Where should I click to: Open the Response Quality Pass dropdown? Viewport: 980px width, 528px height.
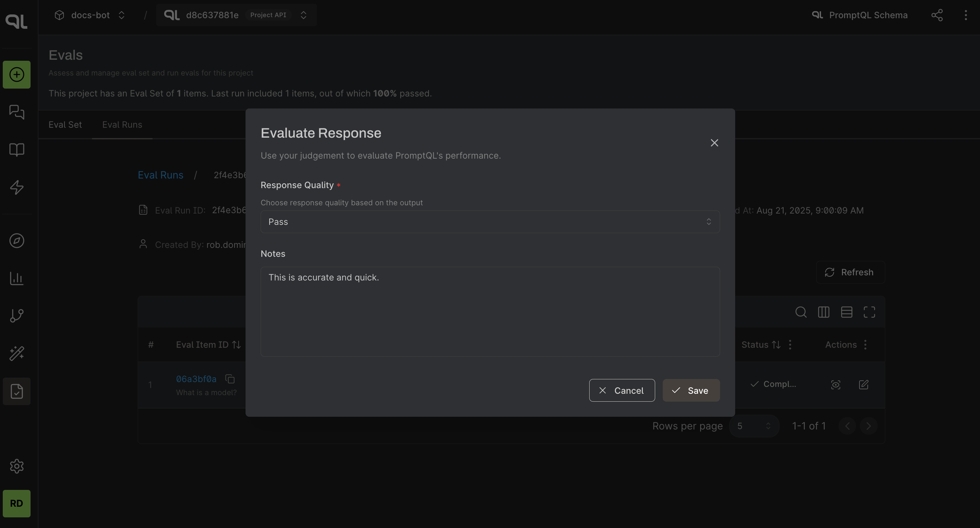click(490, 222)
